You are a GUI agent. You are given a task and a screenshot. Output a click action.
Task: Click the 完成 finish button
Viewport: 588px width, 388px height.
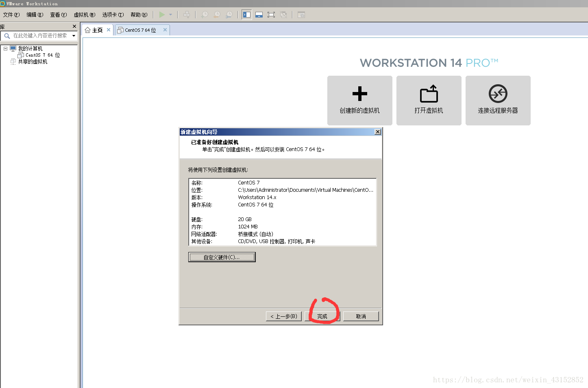322,316
